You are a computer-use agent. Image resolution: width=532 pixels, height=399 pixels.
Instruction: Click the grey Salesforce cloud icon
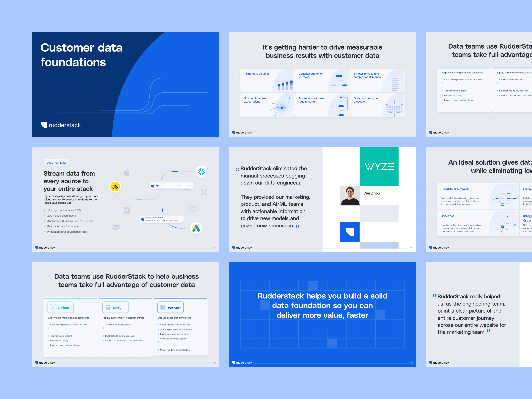(116, 227)
